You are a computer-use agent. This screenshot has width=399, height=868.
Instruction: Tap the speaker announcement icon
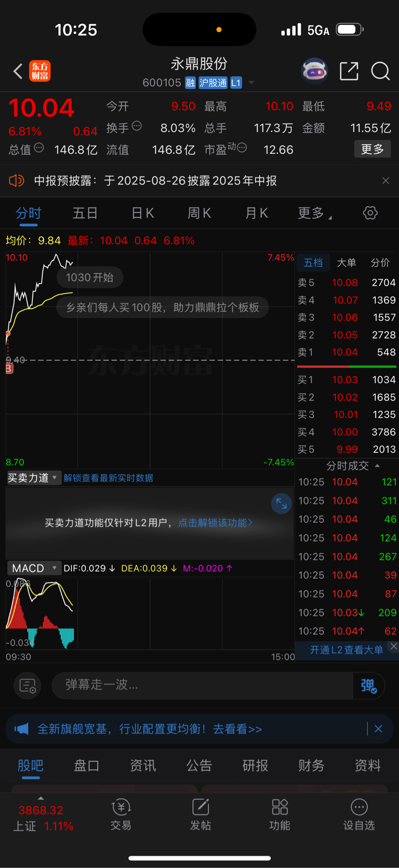coord(17,180)
